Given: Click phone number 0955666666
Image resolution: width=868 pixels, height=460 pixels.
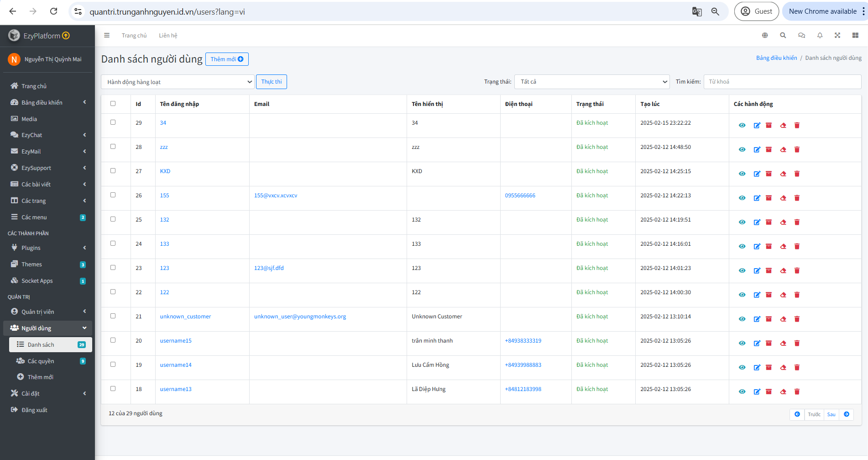Looking at the screenshot, I should pos(520,195).
